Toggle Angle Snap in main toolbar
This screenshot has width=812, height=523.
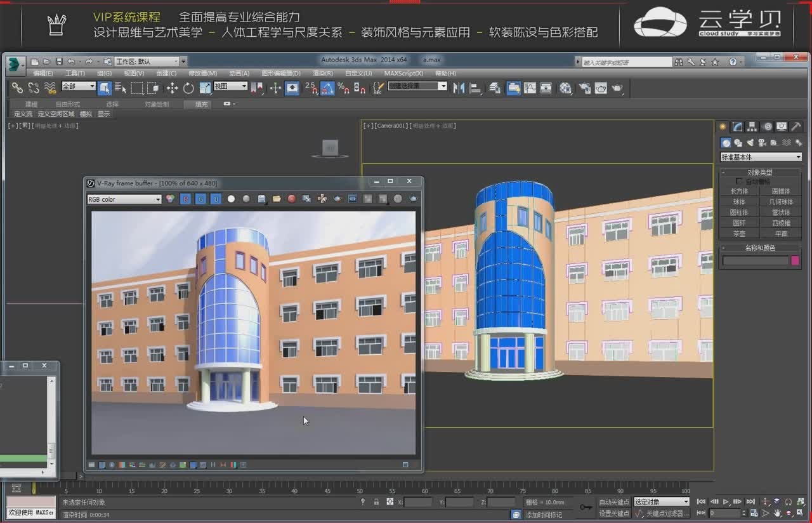[327, 88]
